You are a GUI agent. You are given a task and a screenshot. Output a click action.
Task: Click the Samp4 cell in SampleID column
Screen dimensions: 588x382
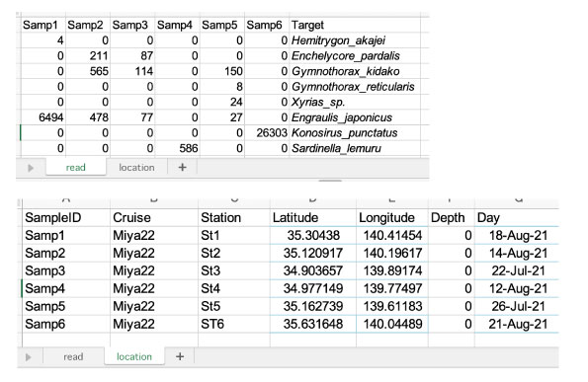(66, 288)
